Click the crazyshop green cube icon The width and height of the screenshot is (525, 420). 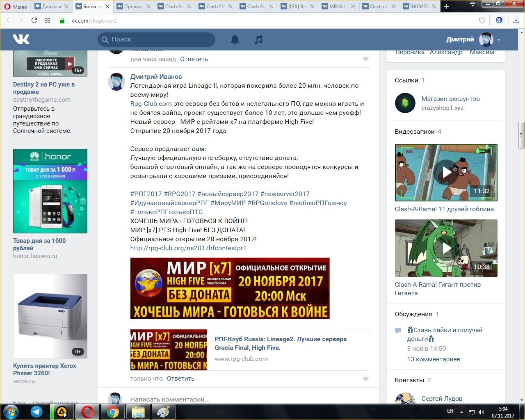(405, 103)
